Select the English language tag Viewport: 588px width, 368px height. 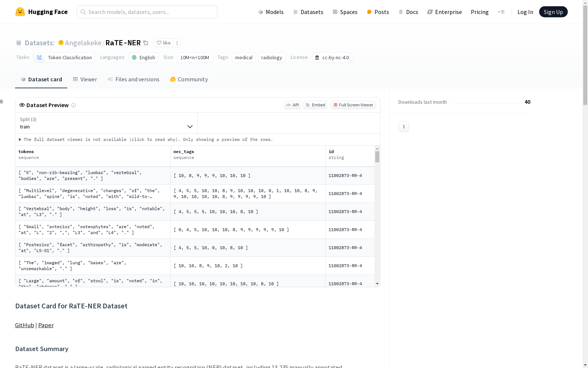click(x=143, y=57)
